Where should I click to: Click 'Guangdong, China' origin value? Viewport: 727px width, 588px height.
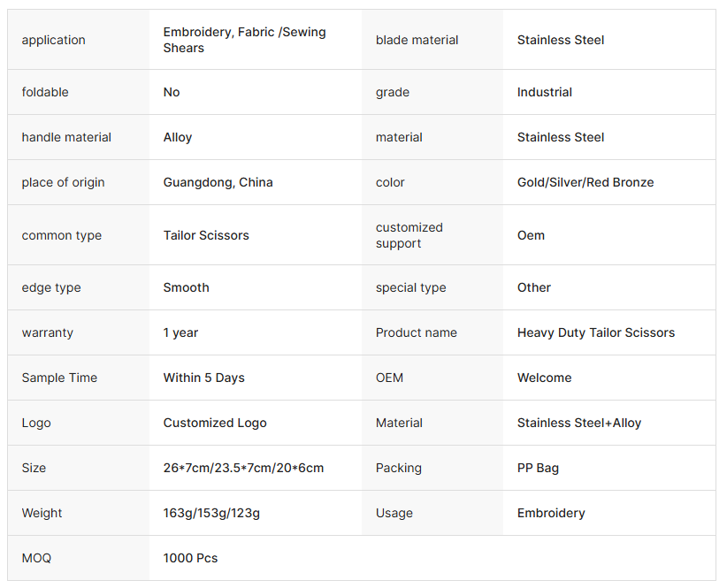point(218,182)
